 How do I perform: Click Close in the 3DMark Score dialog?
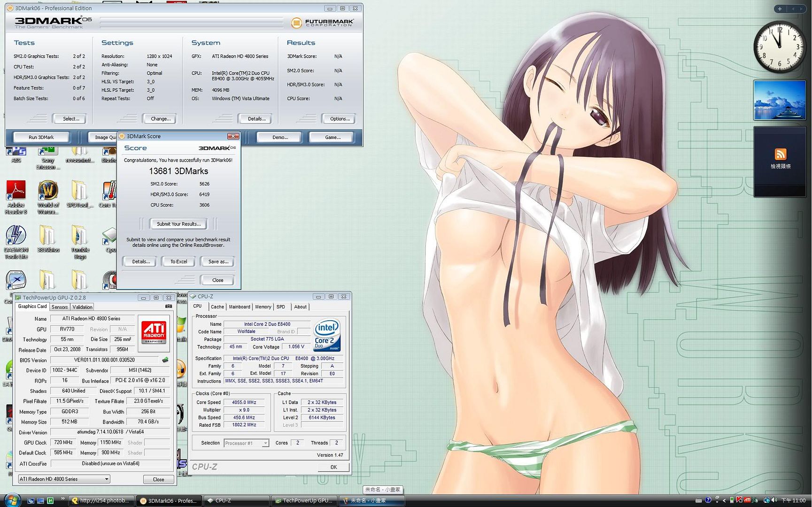click(217, 280)
